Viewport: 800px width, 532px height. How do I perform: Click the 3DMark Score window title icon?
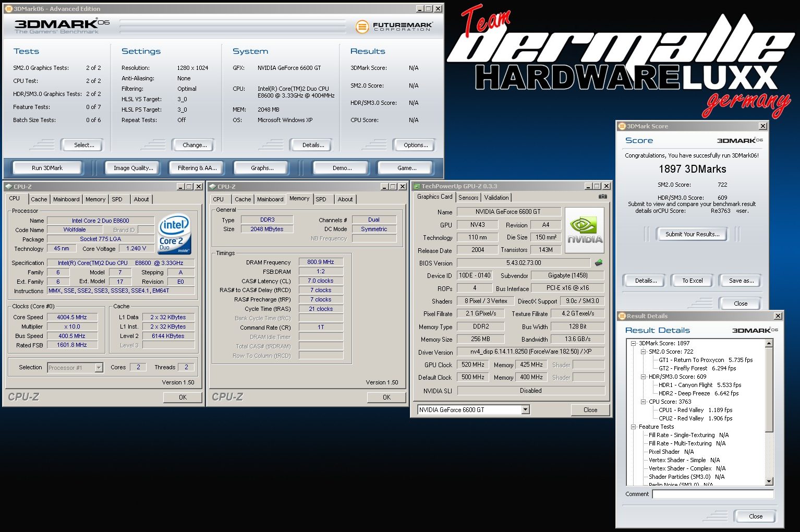pyautogui.click(x=622, y=126)
